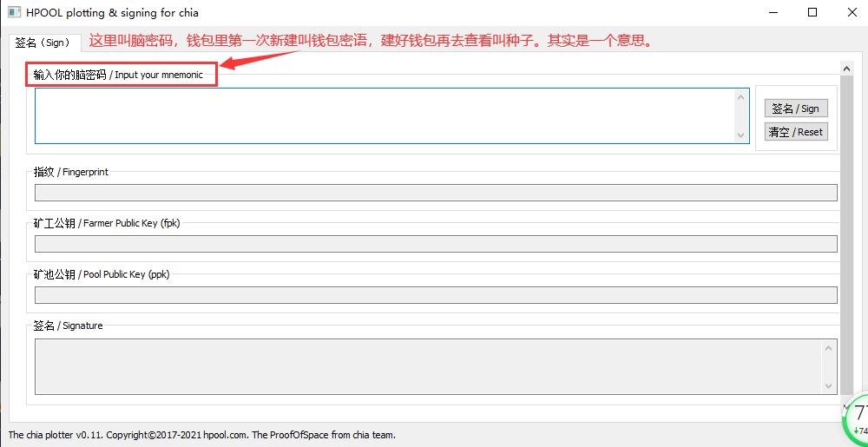The height and width of the screenshot is (447, 868).
Task: Click the 清空 / Reset button
Action: [x=796, y=132]
